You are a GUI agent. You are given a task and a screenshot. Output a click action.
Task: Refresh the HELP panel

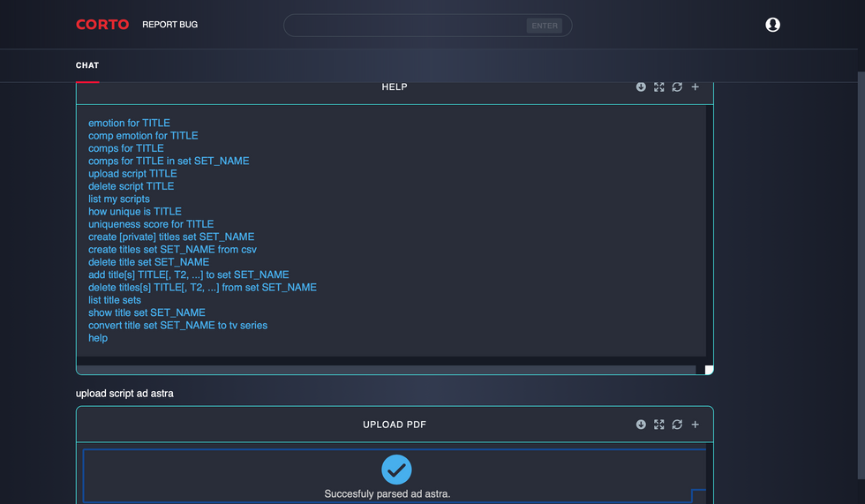tap(677, 87)
